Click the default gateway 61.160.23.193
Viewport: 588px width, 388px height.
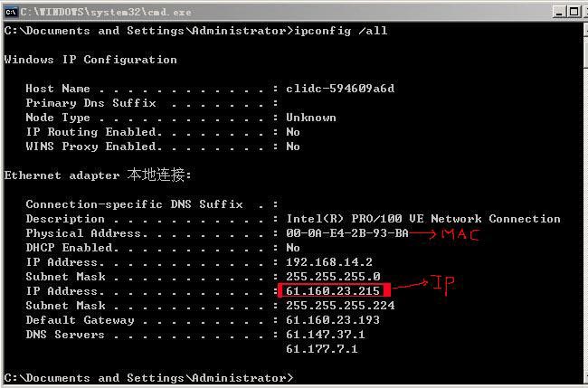333,320
